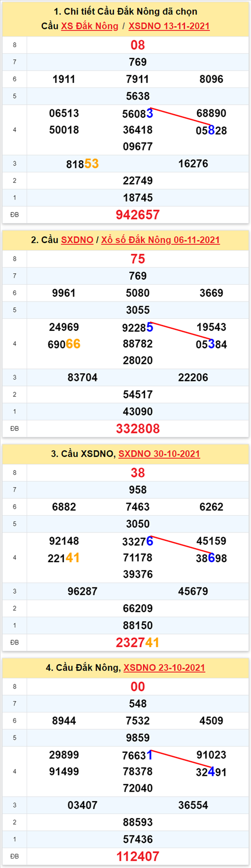Click the number 6262
Viewport: 251px width, 868px height.
211,507
